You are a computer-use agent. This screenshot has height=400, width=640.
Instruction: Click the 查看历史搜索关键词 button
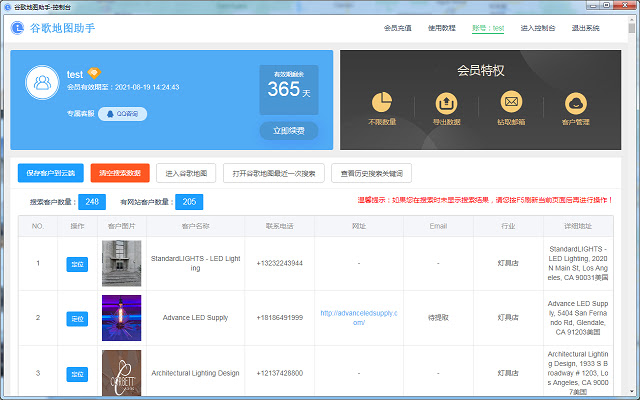click(x=371, y=173)
